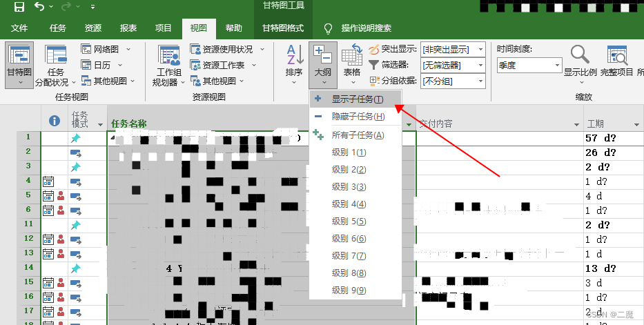
Task: Click the pin task mode icon in row 1
Action: click(x=75, y=138)
